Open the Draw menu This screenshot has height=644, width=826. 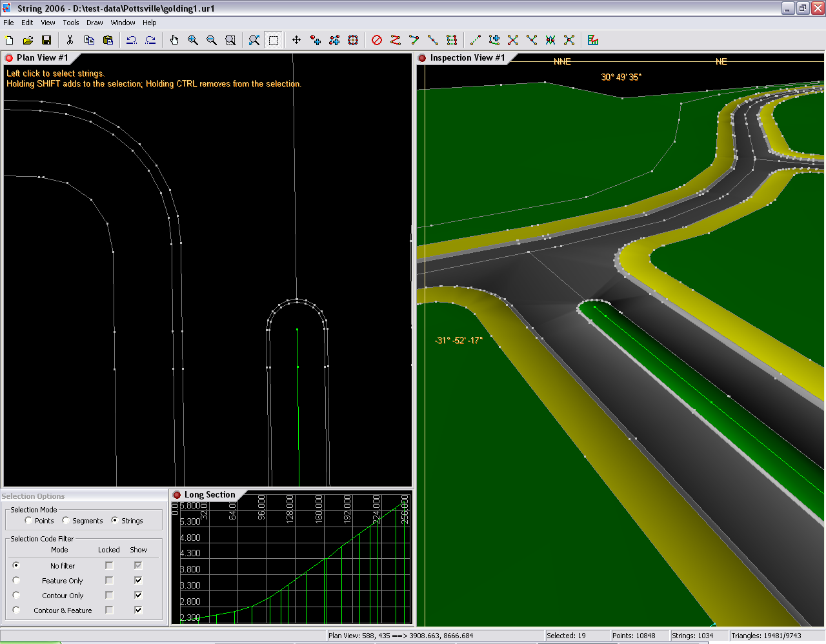(x=95, y=23)
